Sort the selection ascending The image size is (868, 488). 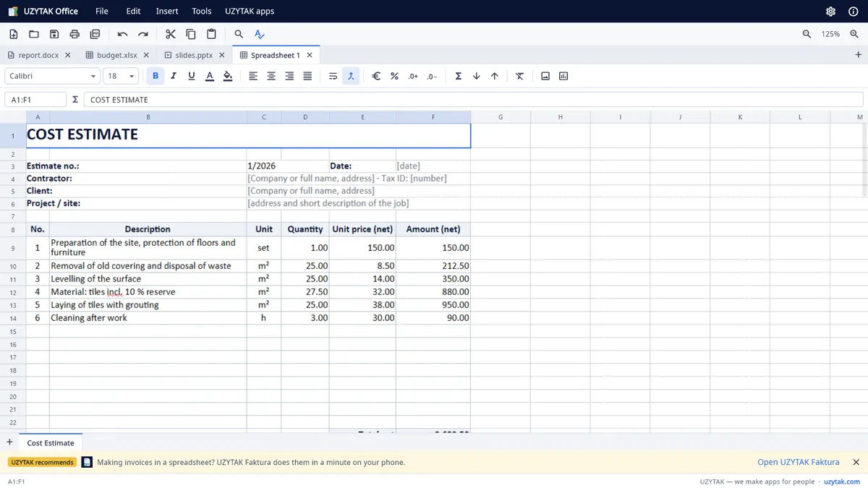(x=476, y=76)
